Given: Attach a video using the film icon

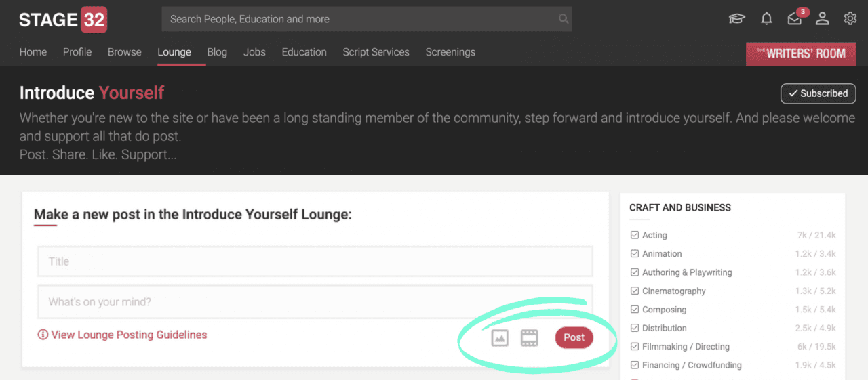Looking at the screenshot, I should pos(529,337).
